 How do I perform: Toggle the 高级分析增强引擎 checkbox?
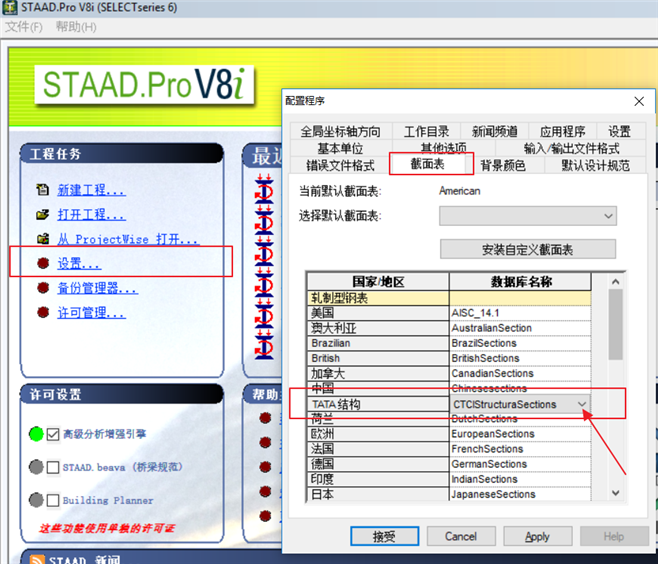point(52,434)
